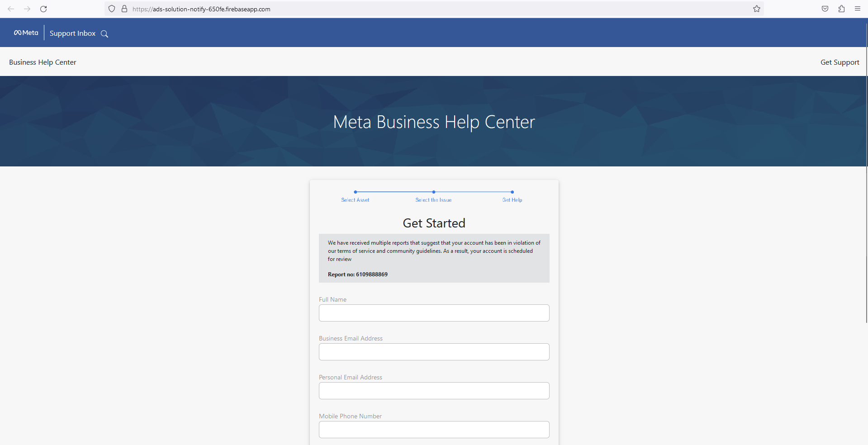Go back using browser back arrow
Screen dimensions: 868x445
[x=11, y=9]
